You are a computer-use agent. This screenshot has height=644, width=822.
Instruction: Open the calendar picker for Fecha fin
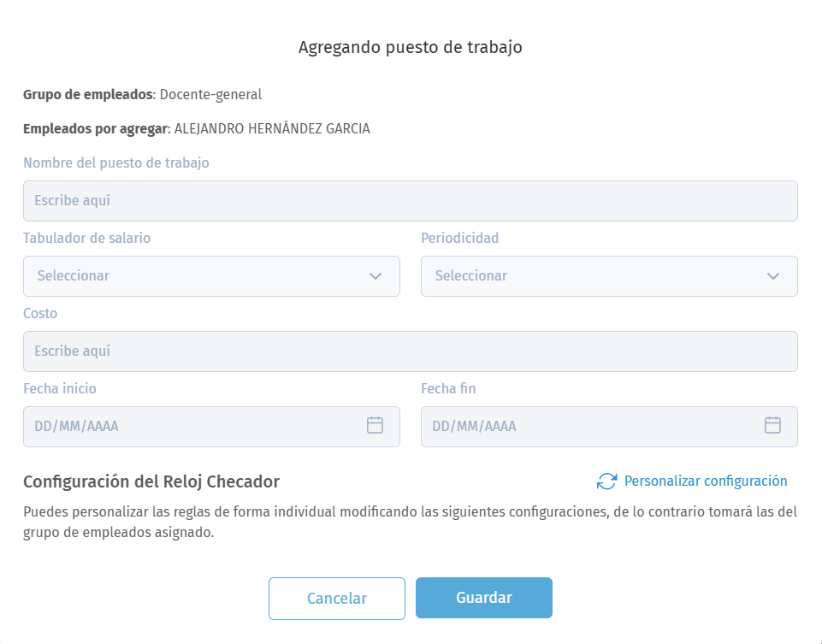(x=772, y=425)
